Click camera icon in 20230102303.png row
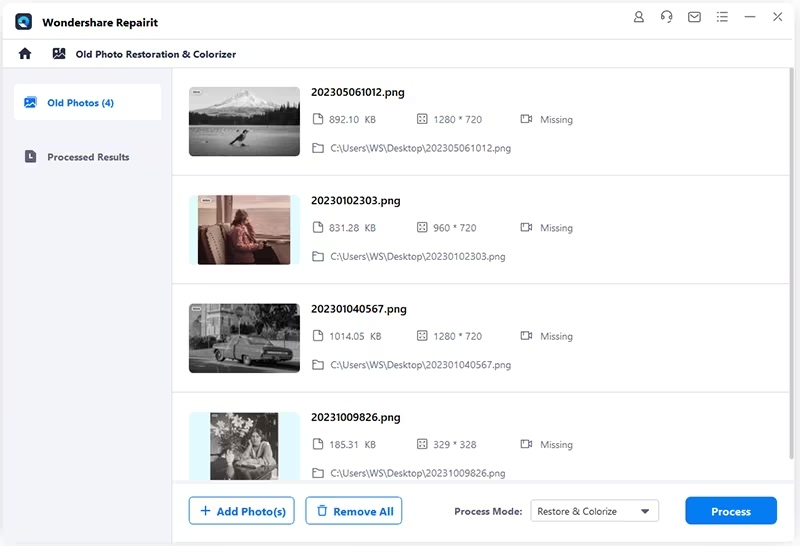Screen dimensions: 800x546 point(526,228)
